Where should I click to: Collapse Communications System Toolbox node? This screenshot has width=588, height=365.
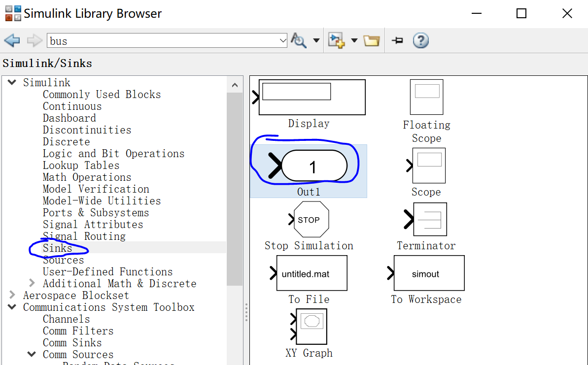pyautogui.click(x=12, y=307)
